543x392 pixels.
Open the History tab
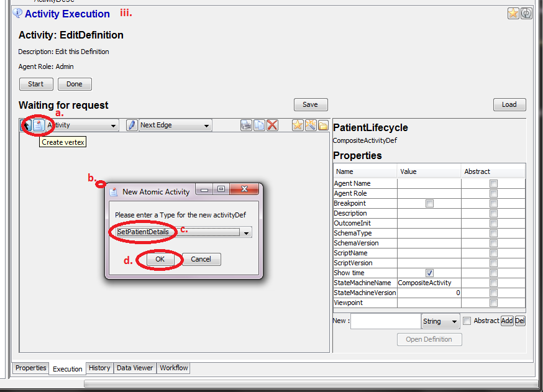(x=99, y=368)
